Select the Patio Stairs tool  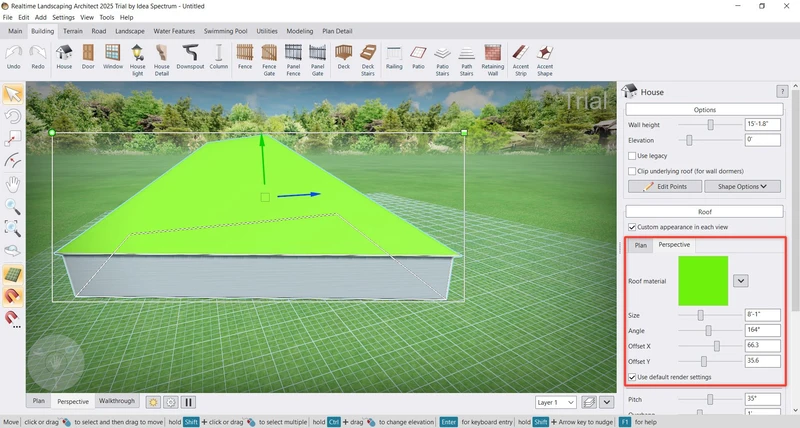[441, 57]
